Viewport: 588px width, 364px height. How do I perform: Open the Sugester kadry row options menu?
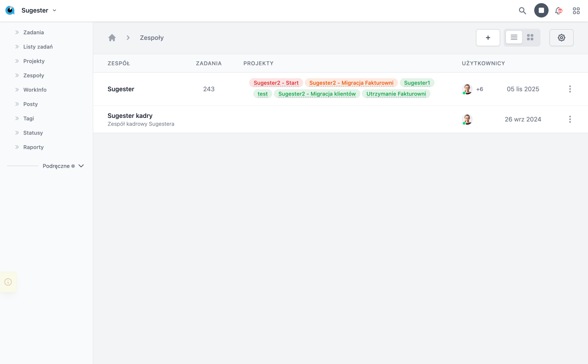(x=570, y=119)
